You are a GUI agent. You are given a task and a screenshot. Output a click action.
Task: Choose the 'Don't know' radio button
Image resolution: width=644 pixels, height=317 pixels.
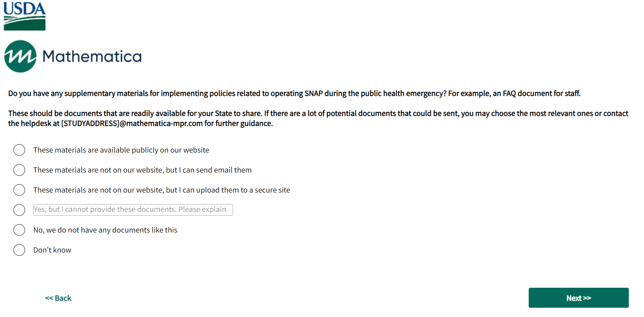pos(19,250)
